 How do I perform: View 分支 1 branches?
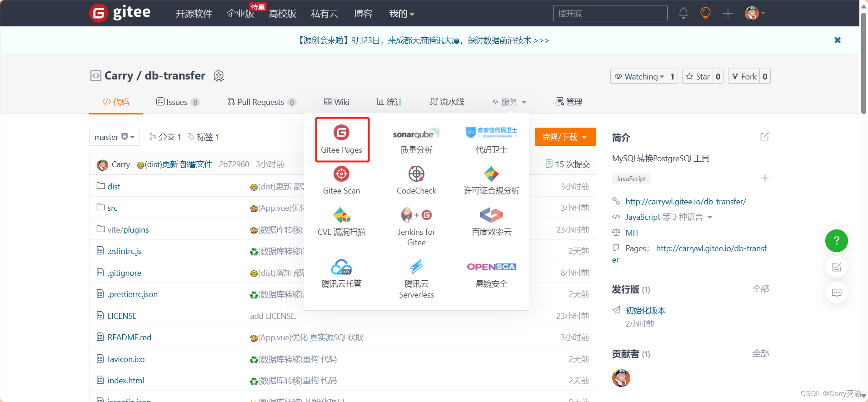click(x=165, y=137)
